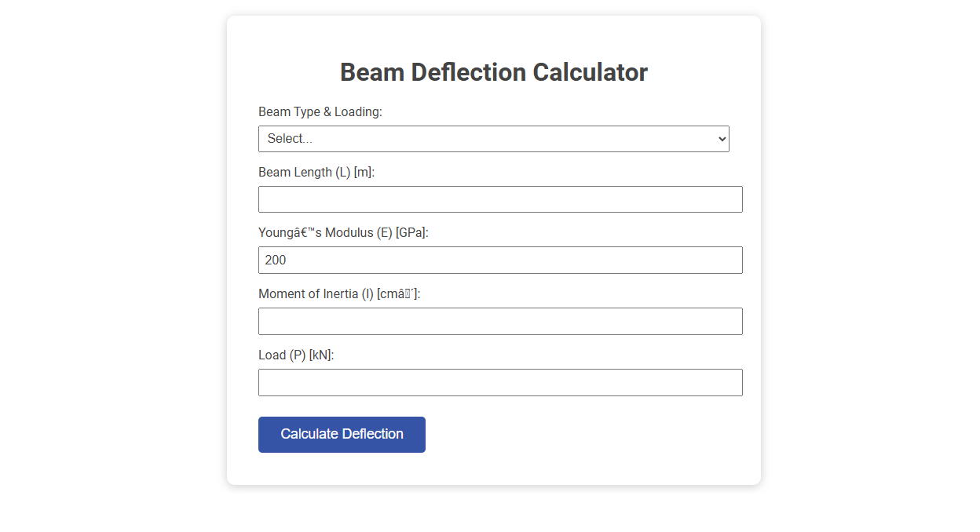The image size is (980, 532).
Task: Click the Young's Modulus (E) label
Action: 343,232
